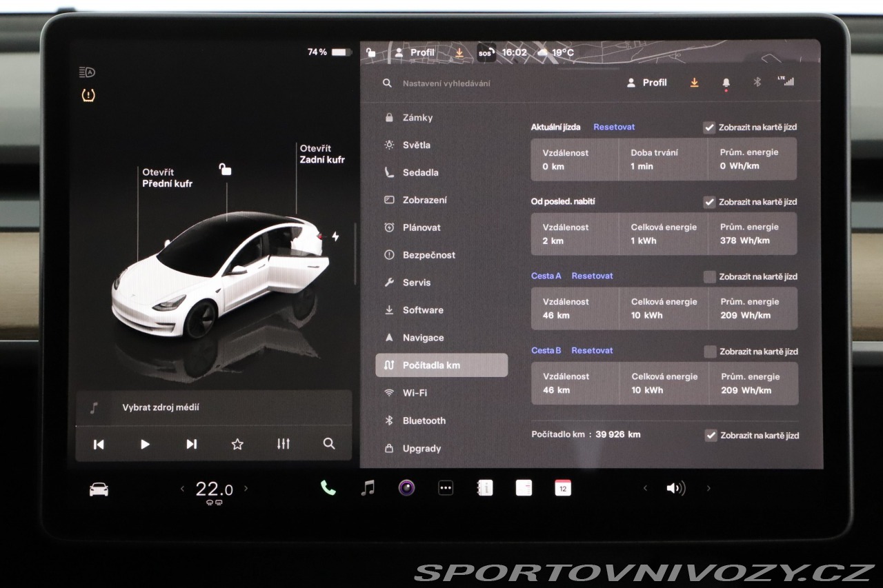
Task: Reset the Cesta B trip counter
Action: 592,350
